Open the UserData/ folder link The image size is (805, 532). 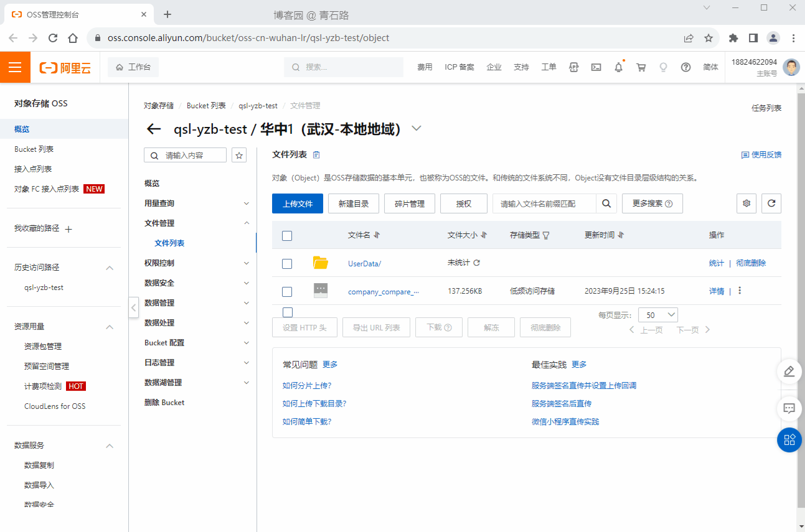coord(364,263)
